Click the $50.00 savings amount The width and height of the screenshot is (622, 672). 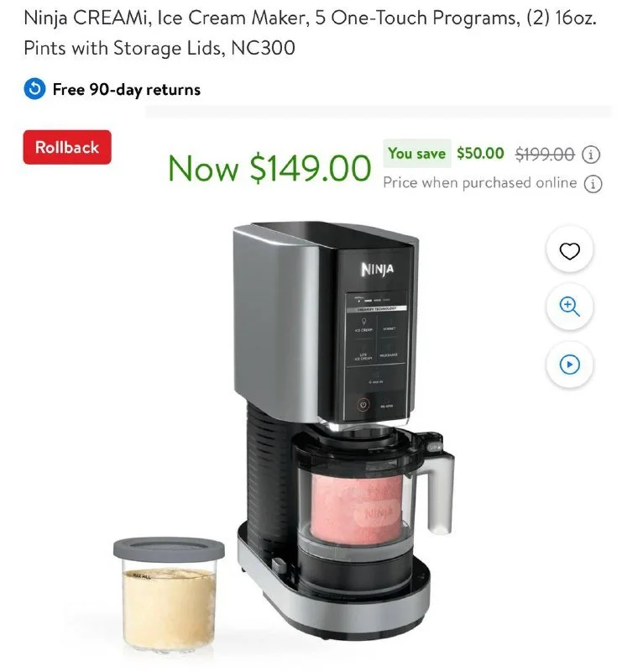480,153
